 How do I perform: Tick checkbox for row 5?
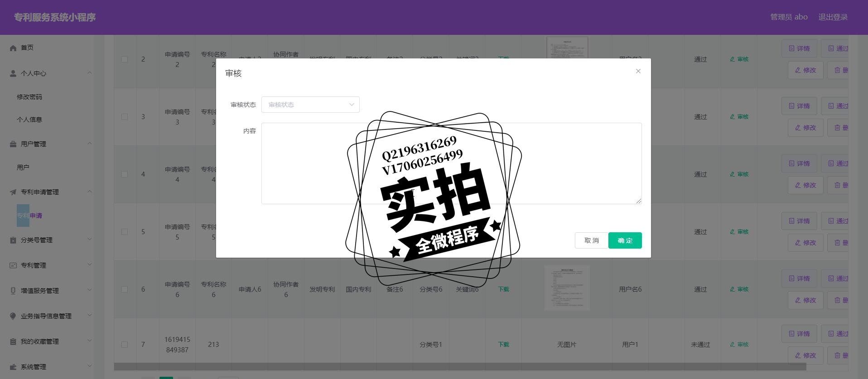[x=125, y=232]
